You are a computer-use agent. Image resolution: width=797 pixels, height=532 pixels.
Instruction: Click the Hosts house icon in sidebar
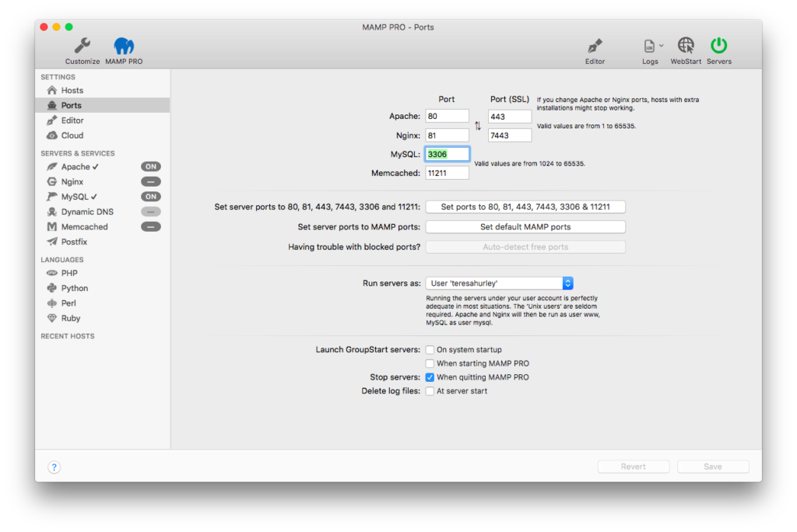[x=52, y=90]
